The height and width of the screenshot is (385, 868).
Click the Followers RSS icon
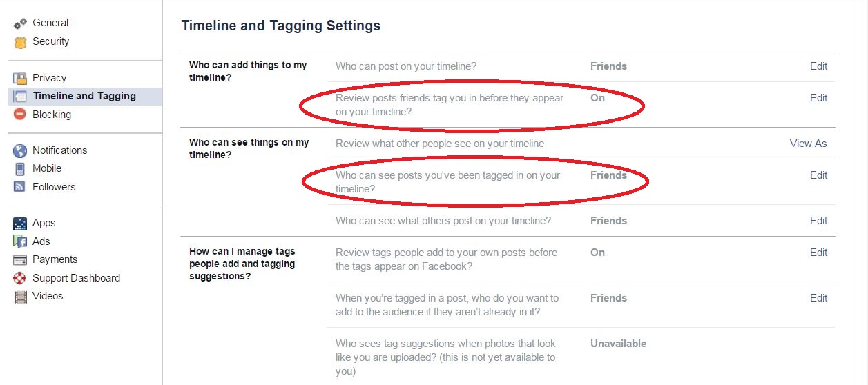[x=20, y=187]
